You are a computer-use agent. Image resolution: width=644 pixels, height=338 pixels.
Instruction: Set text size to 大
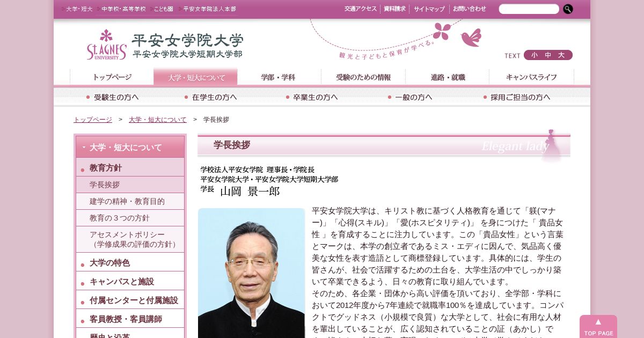click(x=562, y=55)
